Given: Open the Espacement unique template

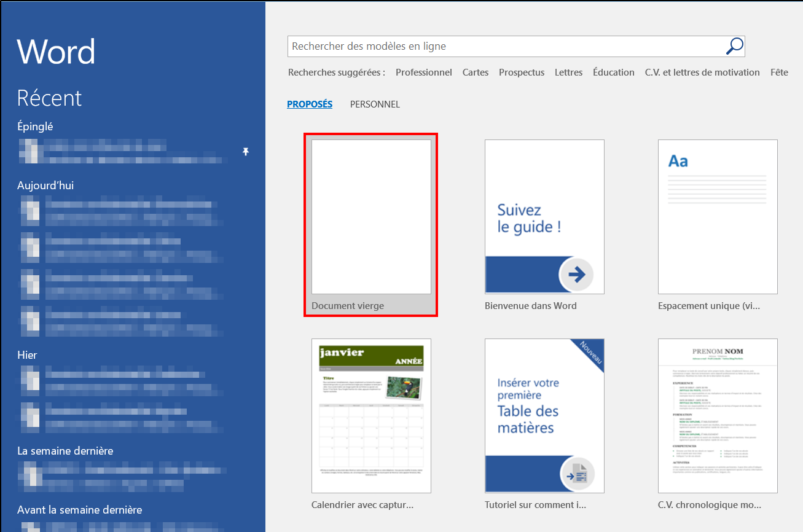Looking at the screenshot, I should click(718, 225).
